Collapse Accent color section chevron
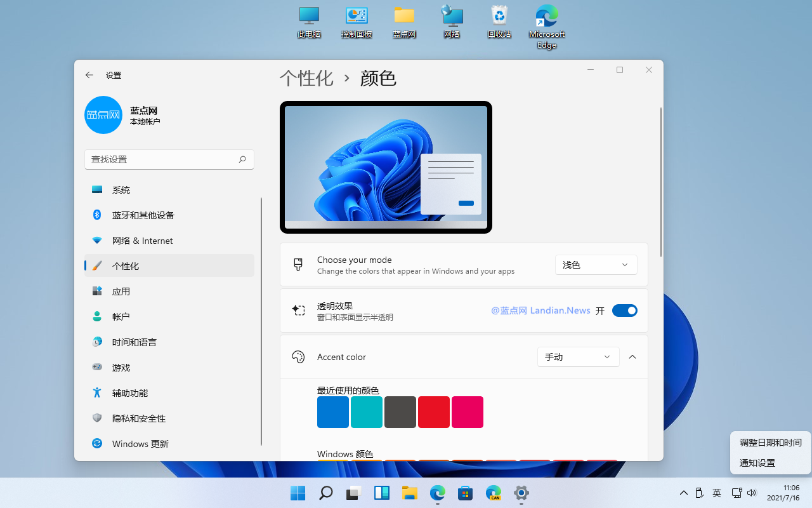This screenshot has height=508, width=812. 632,357
